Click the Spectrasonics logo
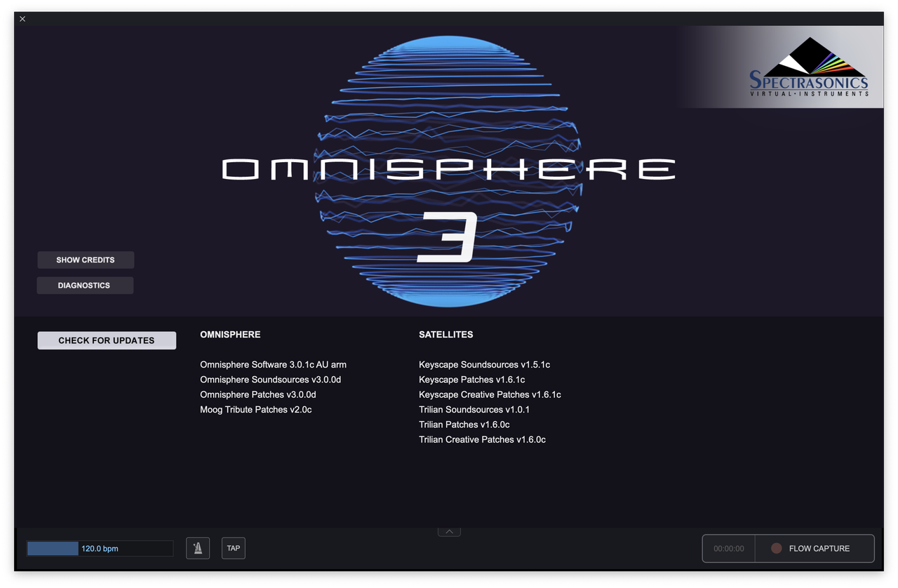The image size is (898, 588). [809, 67]
